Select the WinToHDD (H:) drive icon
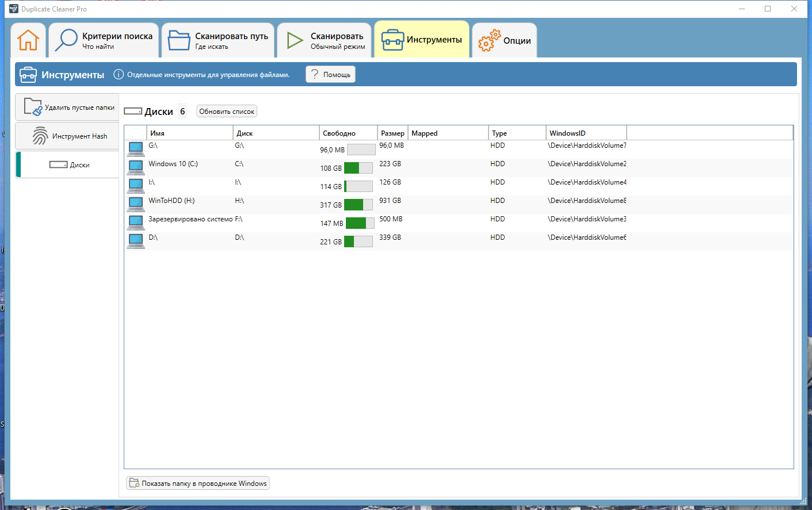Viewport: 812px width, 510px height. point(136,204)
